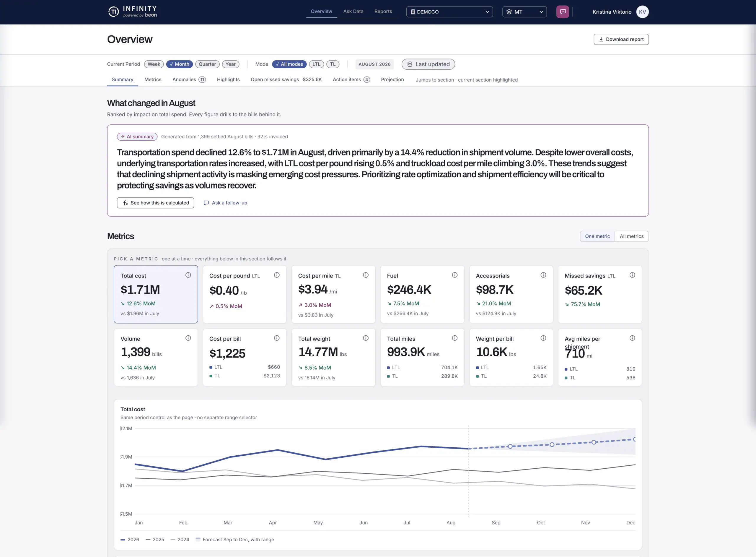Open info icon on Cost per pound card

click(x=277, y=275)
